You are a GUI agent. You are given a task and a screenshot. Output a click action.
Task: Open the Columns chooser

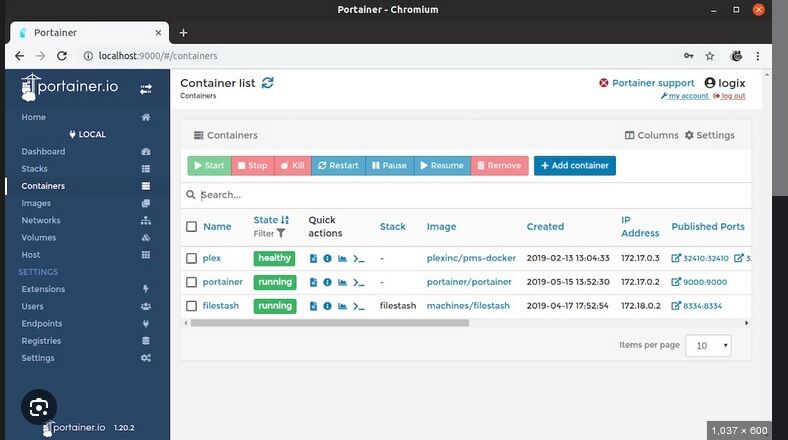tap(651, 135)
